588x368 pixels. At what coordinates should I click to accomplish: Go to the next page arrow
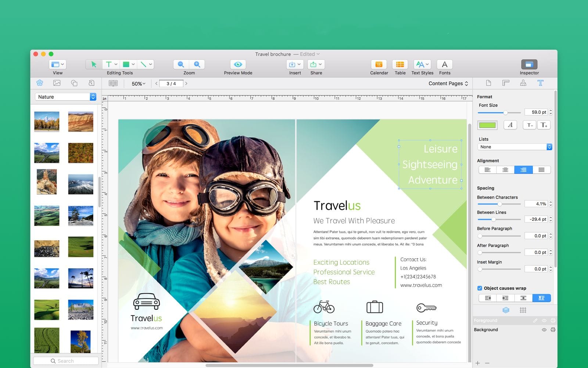[x=186, y=84]
